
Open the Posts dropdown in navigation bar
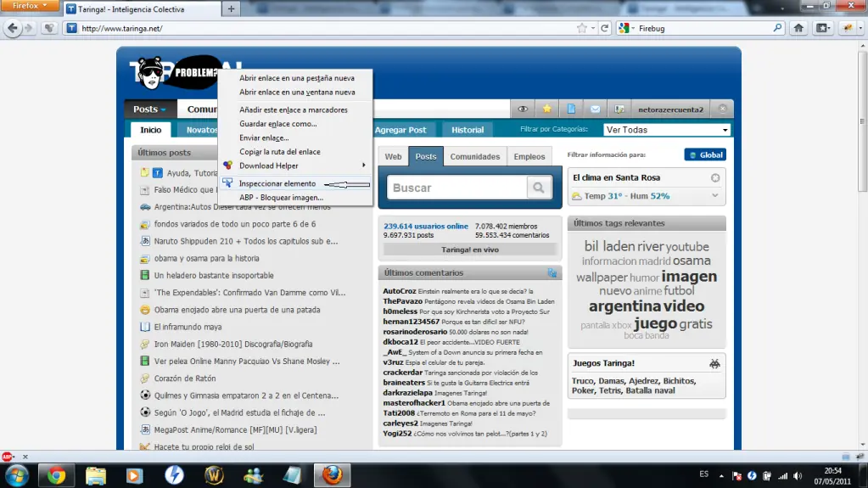[x=149, y=109]
